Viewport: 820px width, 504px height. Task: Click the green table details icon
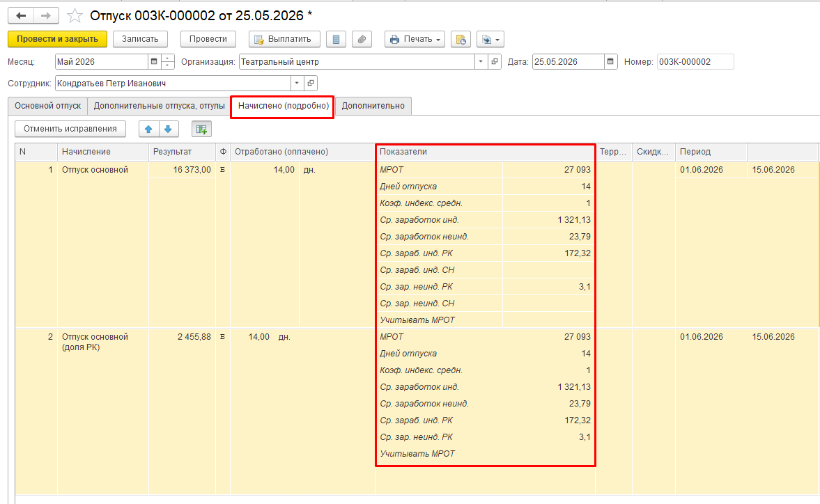point(201,129)
